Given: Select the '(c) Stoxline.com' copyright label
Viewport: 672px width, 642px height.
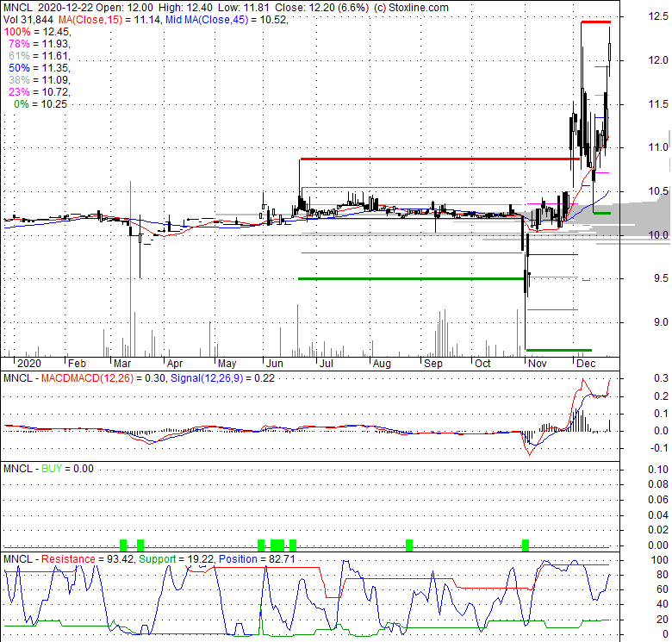Looking at the screenshot, I should click(411, 7).
